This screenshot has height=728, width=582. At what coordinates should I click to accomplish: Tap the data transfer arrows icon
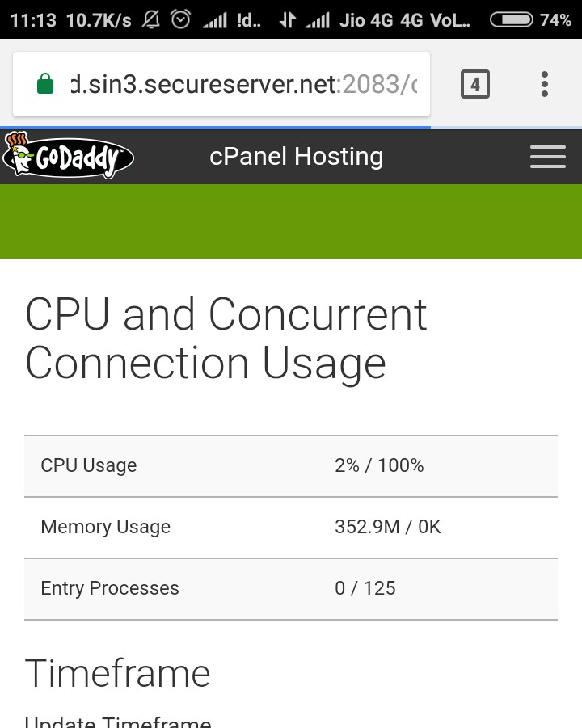[287, 20]
